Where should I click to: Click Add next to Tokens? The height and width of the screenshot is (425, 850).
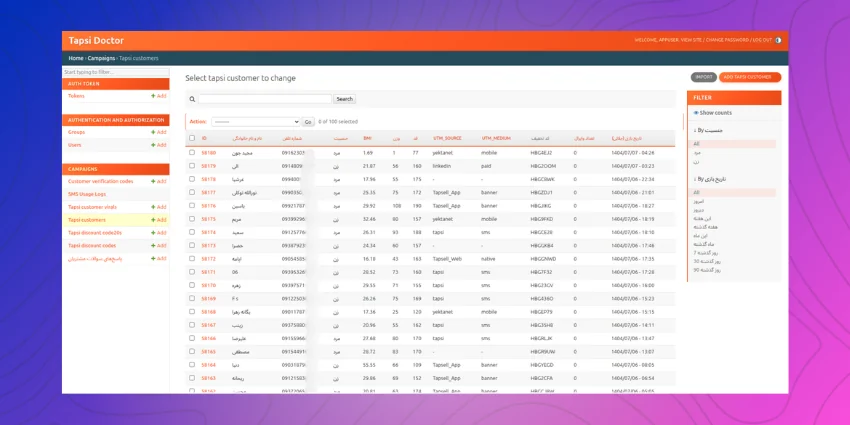(159, 96)
